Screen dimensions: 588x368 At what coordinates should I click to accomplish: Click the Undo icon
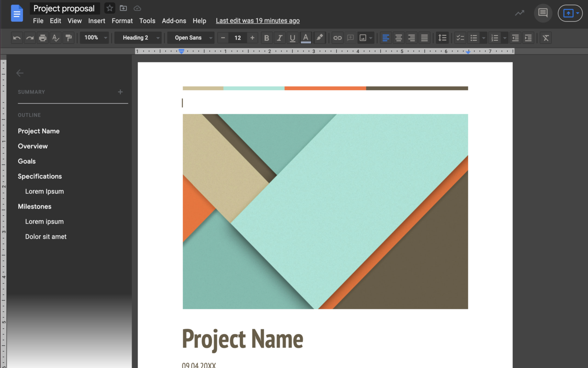[x=17, y=38]
